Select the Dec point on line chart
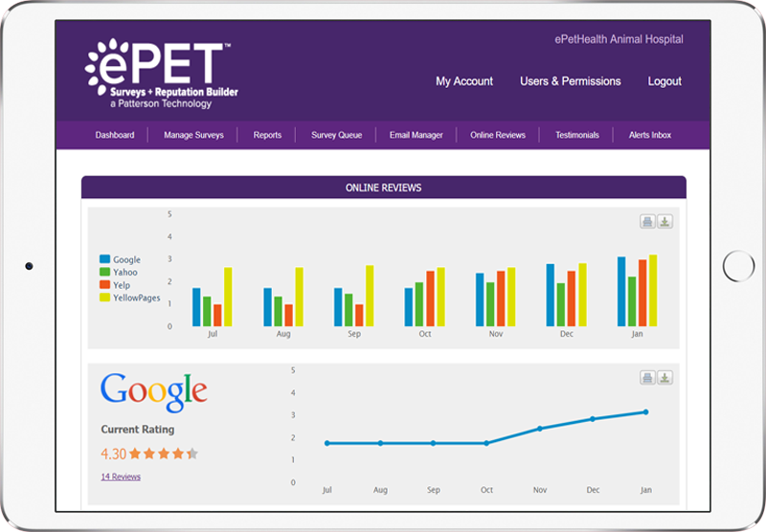766x532 pixels. [593, 419]
